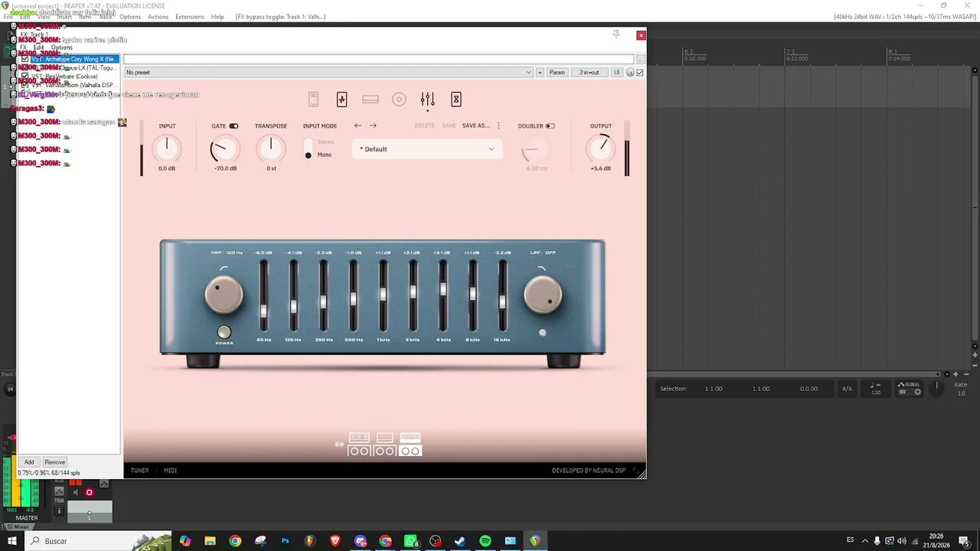
Task: Click the 4 kHz EQ slider
Action: [443, 296]
